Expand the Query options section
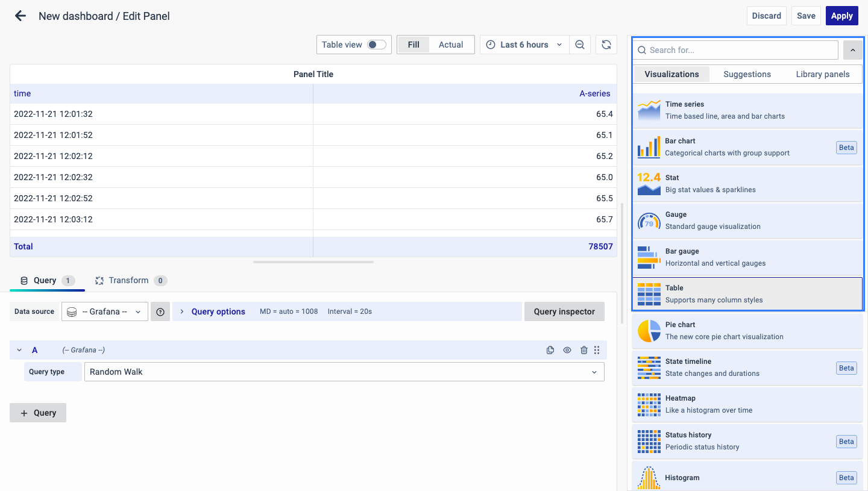868x491 pixels. point(218,311)
